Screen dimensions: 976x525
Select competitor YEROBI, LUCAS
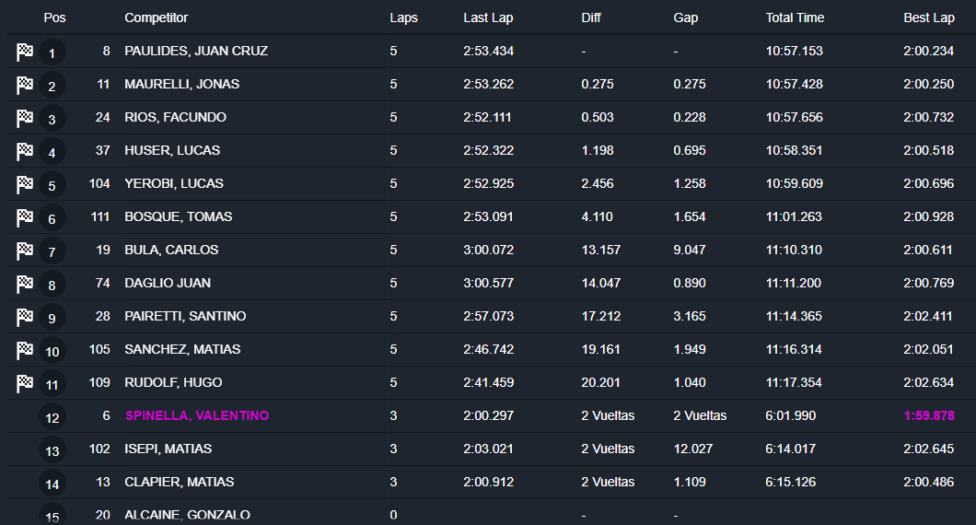pos(174,183)
